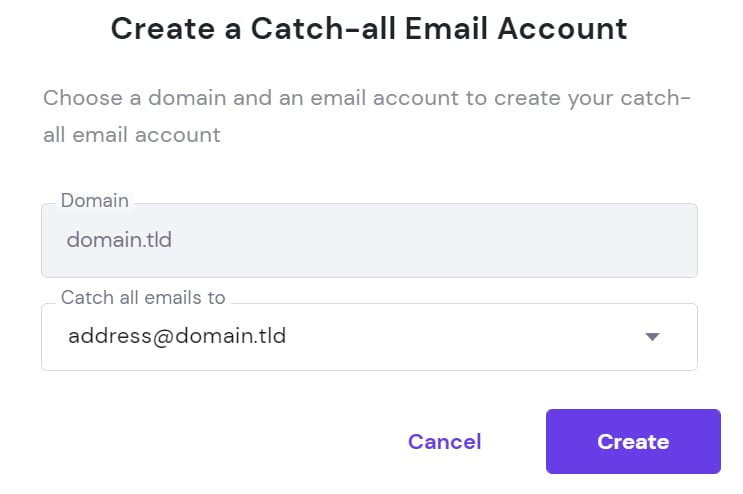Screen dimensions: 743x494
Task: Click the Cancel button
Action: pos(445,441)
